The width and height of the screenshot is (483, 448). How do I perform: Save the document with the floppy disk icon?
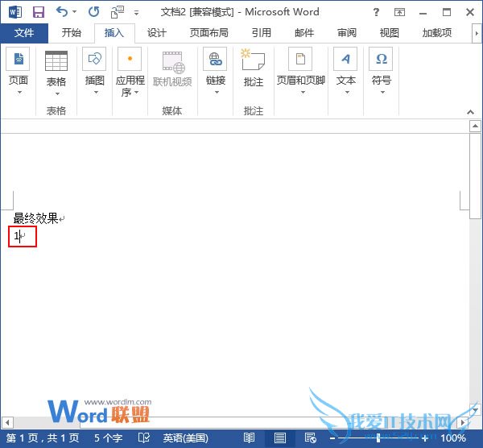coord(39,12)
